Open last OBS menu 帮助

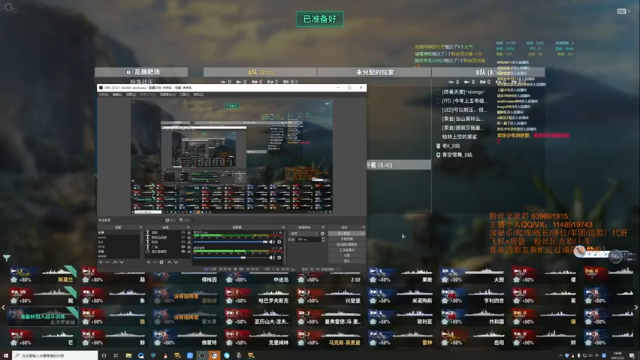pos(198,94)
